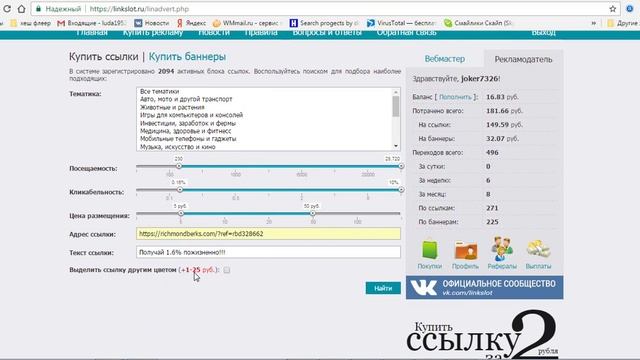Click the Адрес ссылки input field
Screen dimensions: 640x360
269,234
